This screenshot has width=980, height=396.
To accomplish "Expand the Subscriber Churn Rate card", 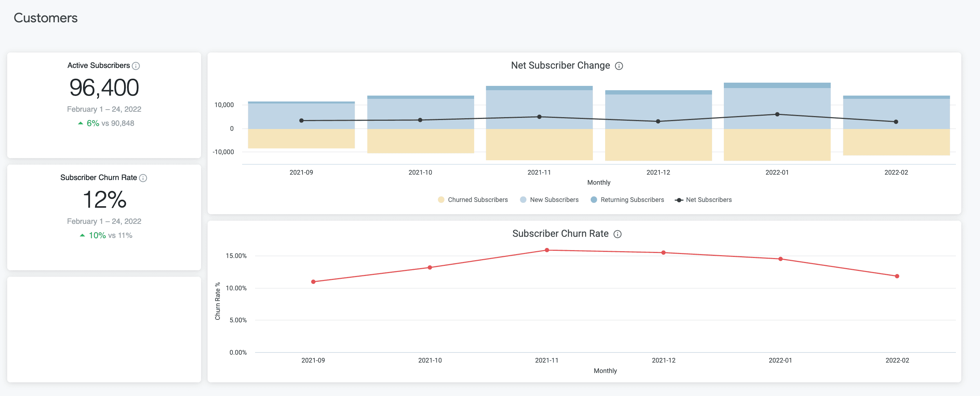I will tap(104, 217).
